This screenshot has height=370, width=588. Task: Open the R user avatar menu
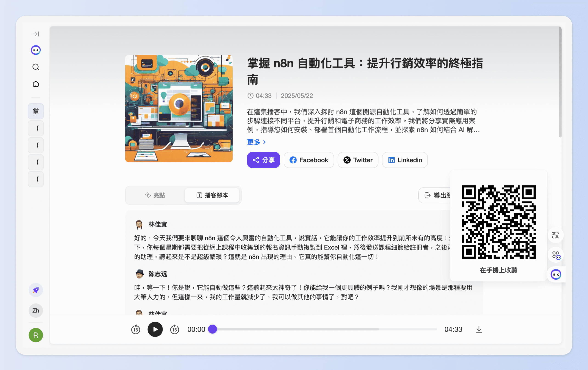coord(36,335)
